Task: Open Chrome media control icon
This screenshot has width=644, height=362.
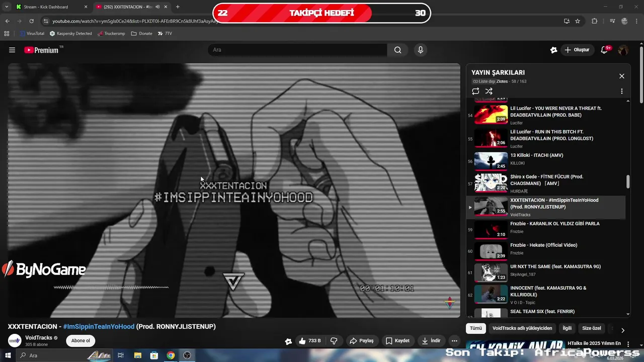Action: tap(612, 21)
